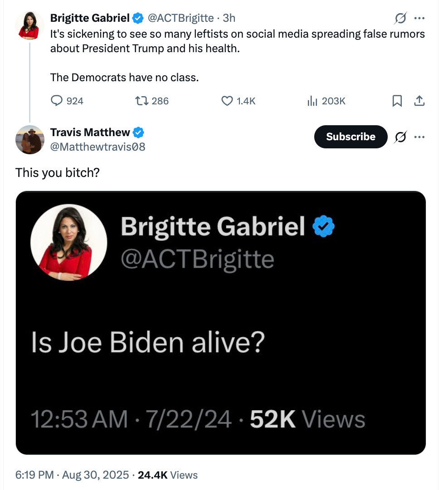Screen dimensions: 448x490
Task: Bookmark Brigitte Gabriel's post
Action: click(397, 101)
